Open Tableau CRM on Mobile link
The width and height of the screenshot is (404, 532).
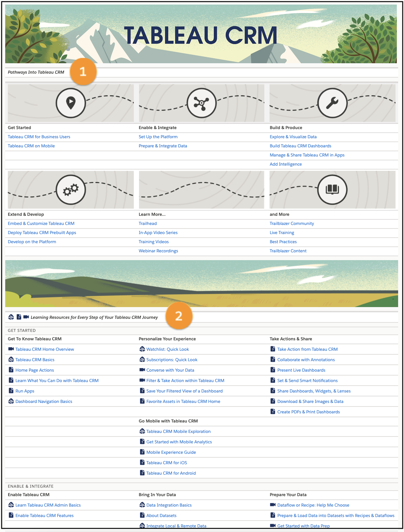click(x=31, y=146)
